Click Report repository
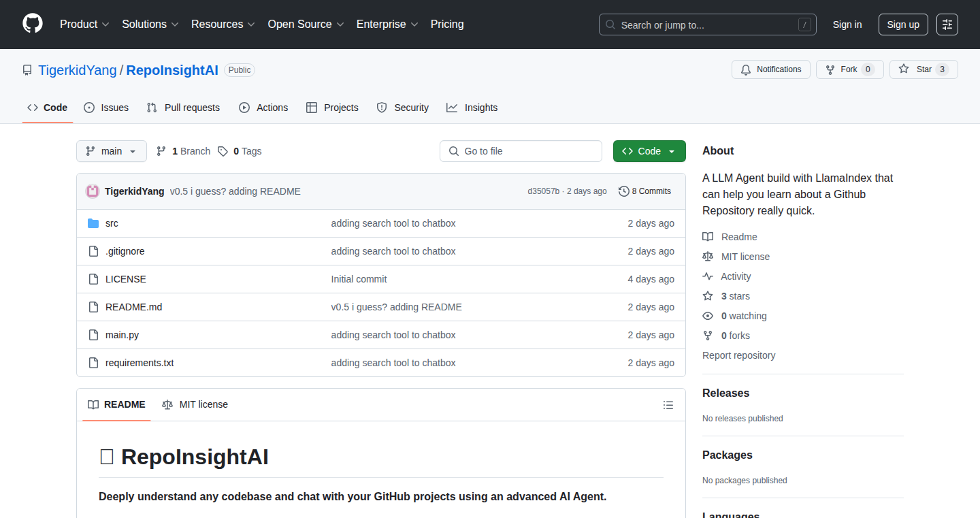980x518 pixels. point(738,355)
